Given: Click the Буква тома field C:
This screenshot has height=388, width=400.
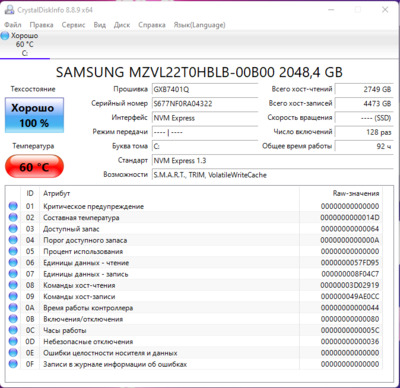Looking at the screenshot, I should tap(205, 146).
